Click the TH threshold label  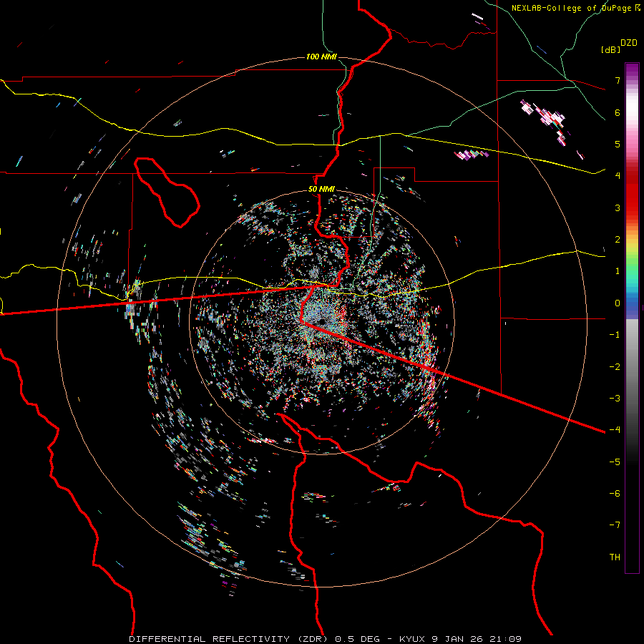pyautogui.click(x=615, y=557)
